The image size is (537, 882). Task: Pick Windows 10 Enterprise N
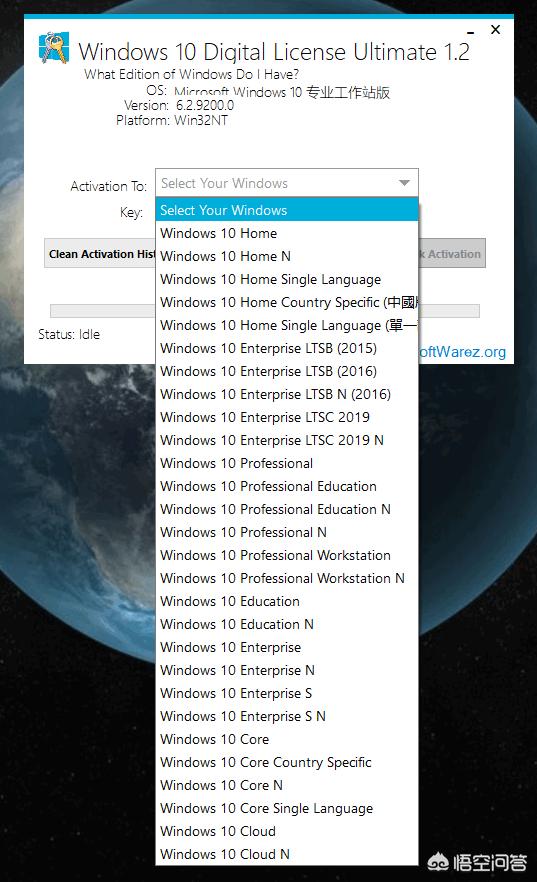(x=287, y=670)
